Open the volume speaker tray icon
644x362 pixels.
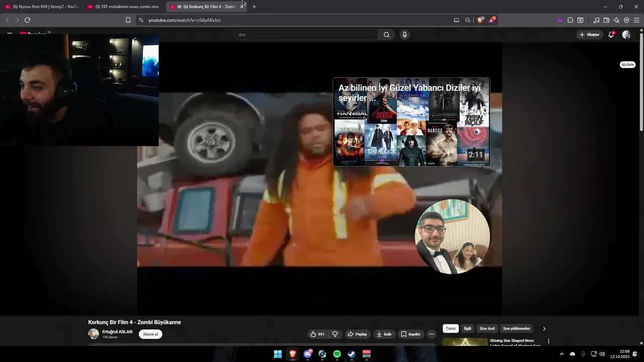tap(602, 354)
